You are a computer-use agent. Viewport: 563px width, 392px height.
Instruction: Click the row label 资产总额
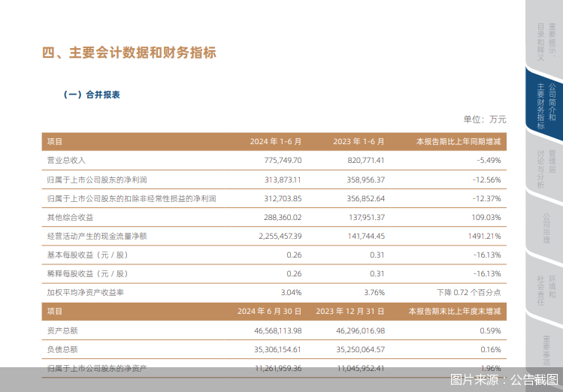click(x=62, y=330)
